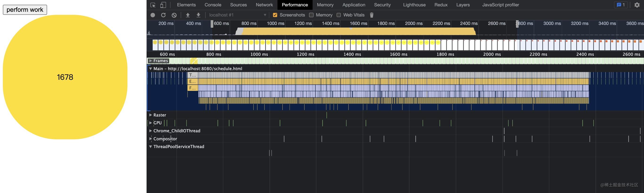Screen dimensions: 644x193
Task: Select the 'E...' event block in flame chart
Action: pyautogui.click(x=193, y=81)
